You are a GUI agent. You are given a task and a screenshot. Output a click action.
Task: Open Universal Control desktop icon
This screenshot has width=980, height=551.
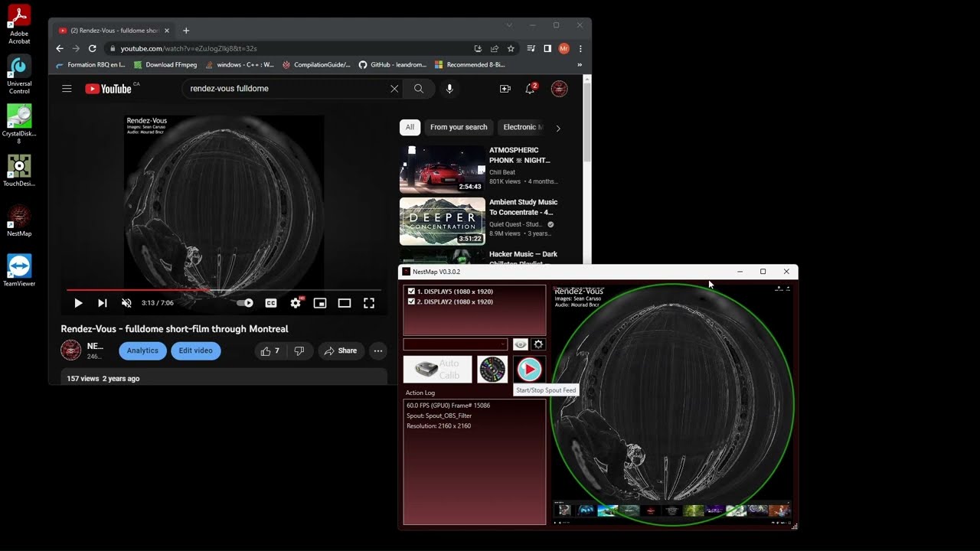(19, 74)
